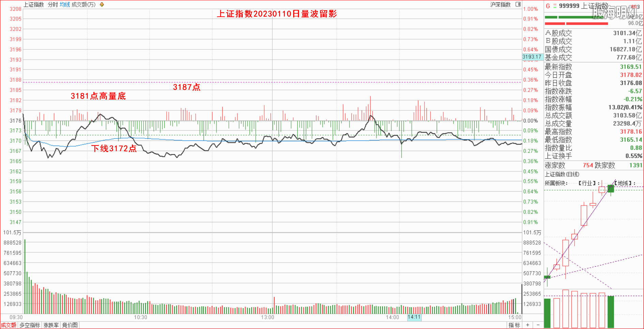Click the 10:30 time label

pos(140,317)
